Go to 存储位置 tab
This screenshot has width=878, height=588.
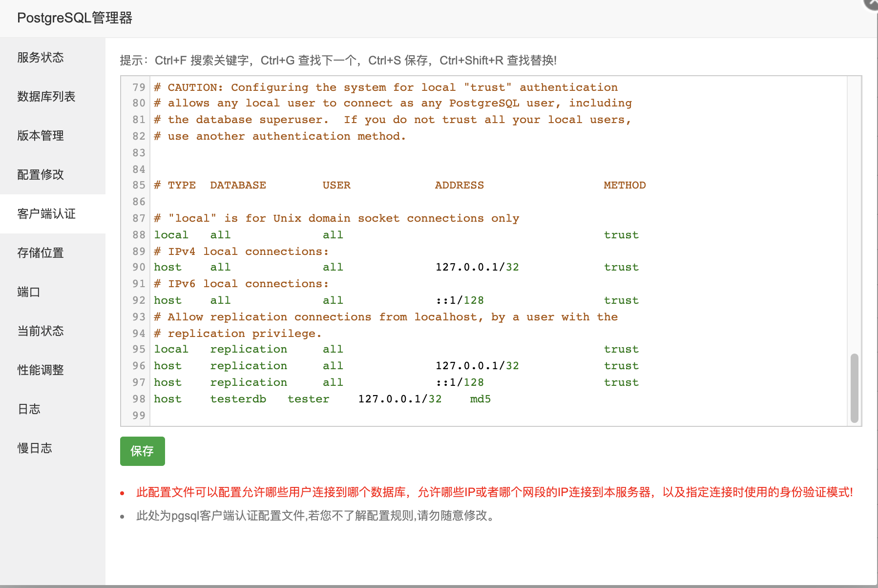[53, 253]
